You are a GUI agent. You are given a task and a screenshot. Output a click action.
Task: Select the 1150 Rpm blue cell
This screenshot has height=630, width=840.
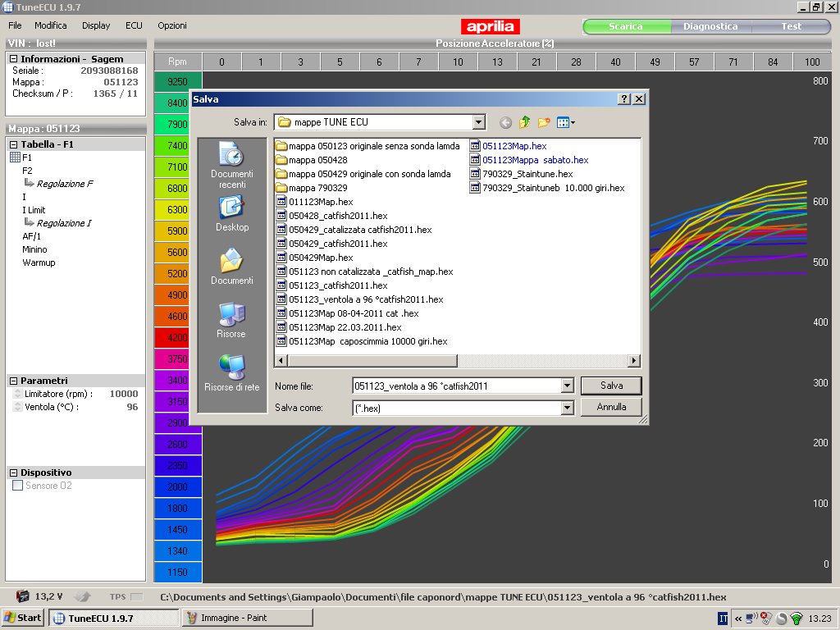pos(178,572)
